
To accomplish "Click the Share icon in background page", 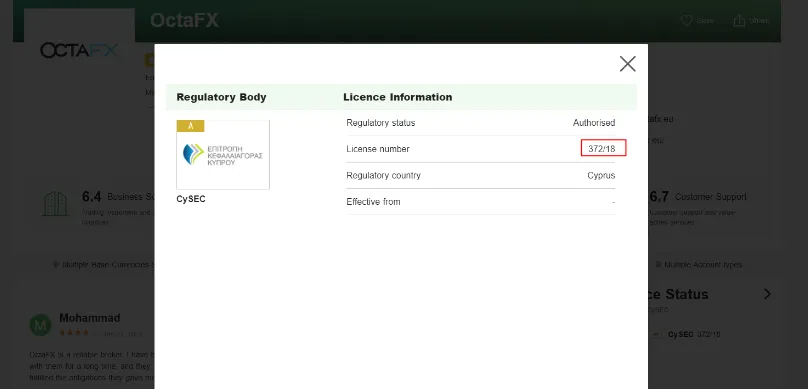I will tap(739, 21).
